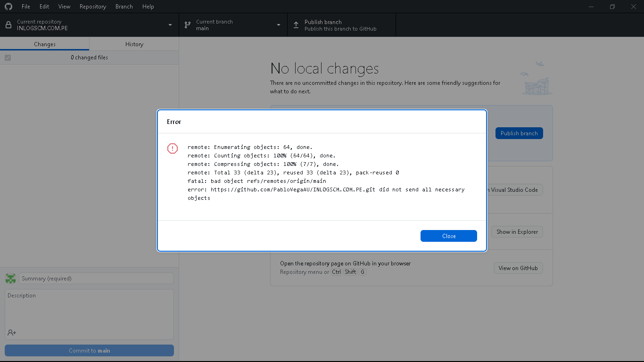Open the View menu
This screenshot has width=644, height=362.
[65, 7]
